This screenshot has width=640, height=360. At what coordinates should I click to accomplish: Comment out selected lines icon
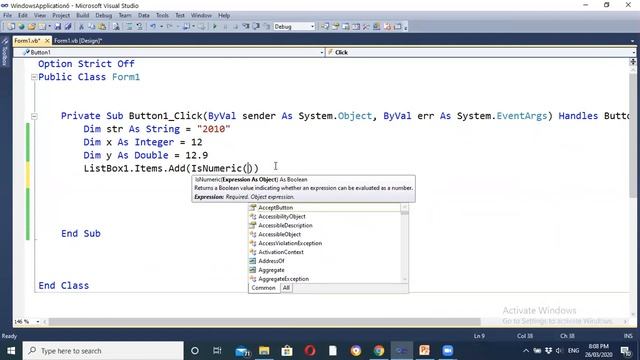[x=129, y=27]
